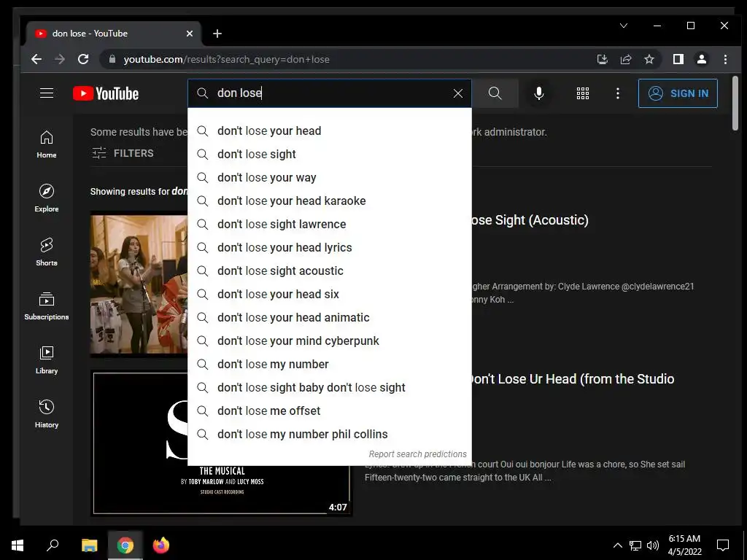747x560 pixels.
Task: Open Shorts in the sidebar
Action: click(47, 252)
